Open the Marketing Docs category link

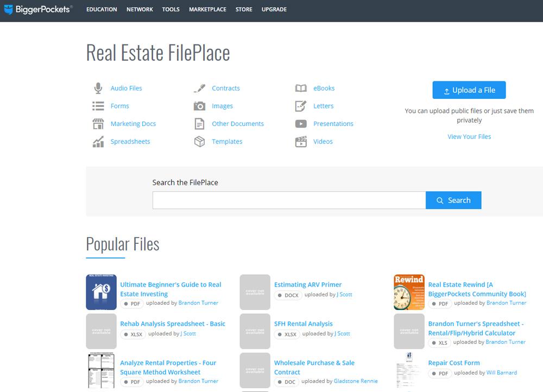click(x=133, y=124)
